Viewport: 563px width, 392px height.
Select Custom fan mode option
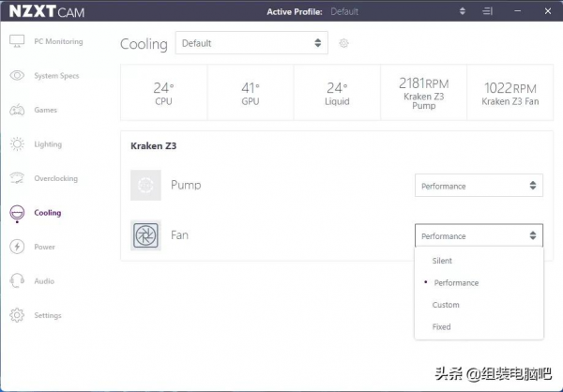pyautogui.click(x=446, y=305)
